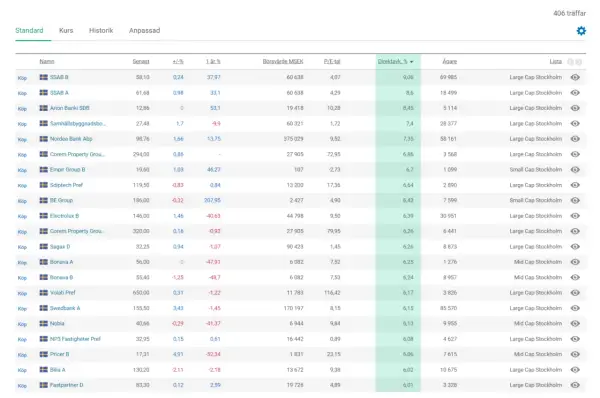The height and width of the screenshot is (398, 600).
Task: Open NP3 Fastigheter Pref stock link
Action: point(75,339)
